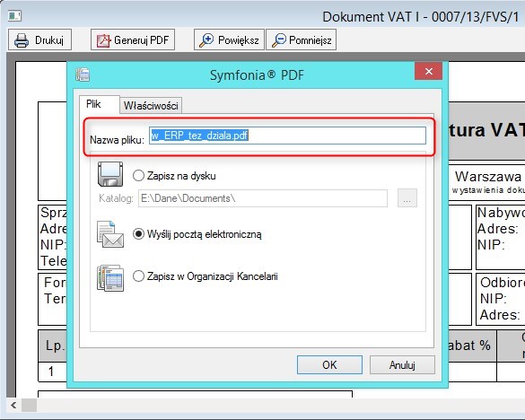Click the Symfonia PDF dialog title icon
Viewport: 525px width, 420px height.
pos(83,74)
